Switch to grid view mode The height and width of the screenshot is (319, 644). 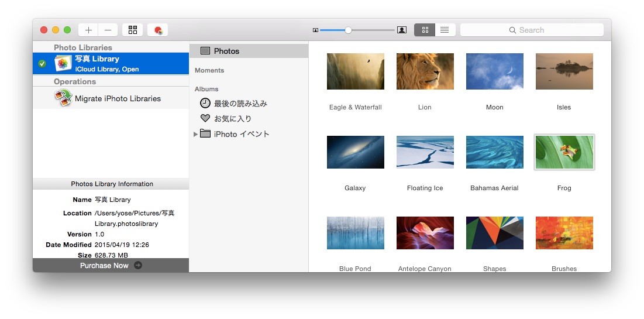point(425,30)
